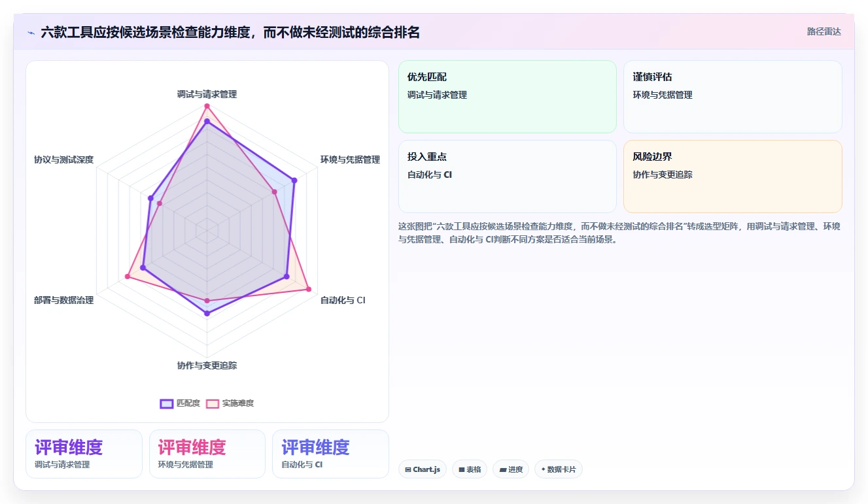Click radar axis label 协作与变更追踪
Viewport: 868px width, 504px height.
tap(207, 365)
